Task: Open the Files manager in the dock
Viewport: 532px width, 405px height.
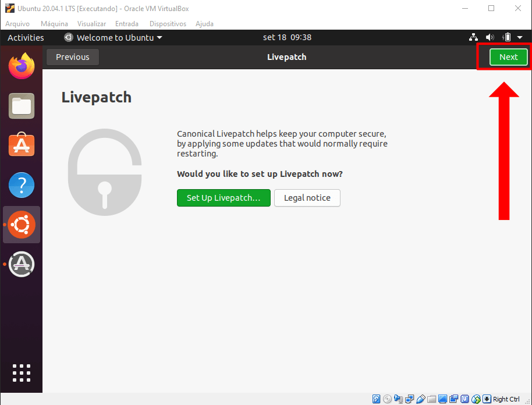Action: click(x=22, y=106)
